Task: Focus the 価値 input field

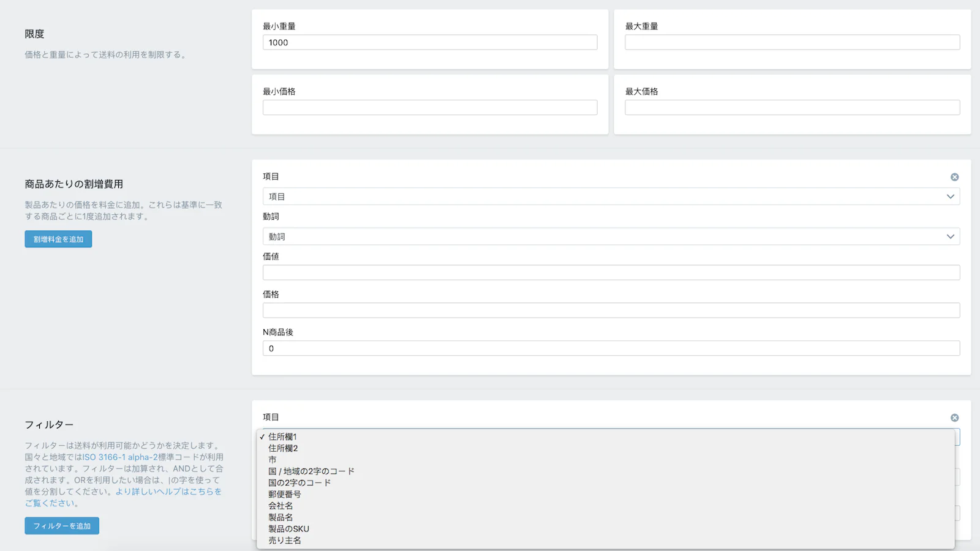Action: [611, 272]
